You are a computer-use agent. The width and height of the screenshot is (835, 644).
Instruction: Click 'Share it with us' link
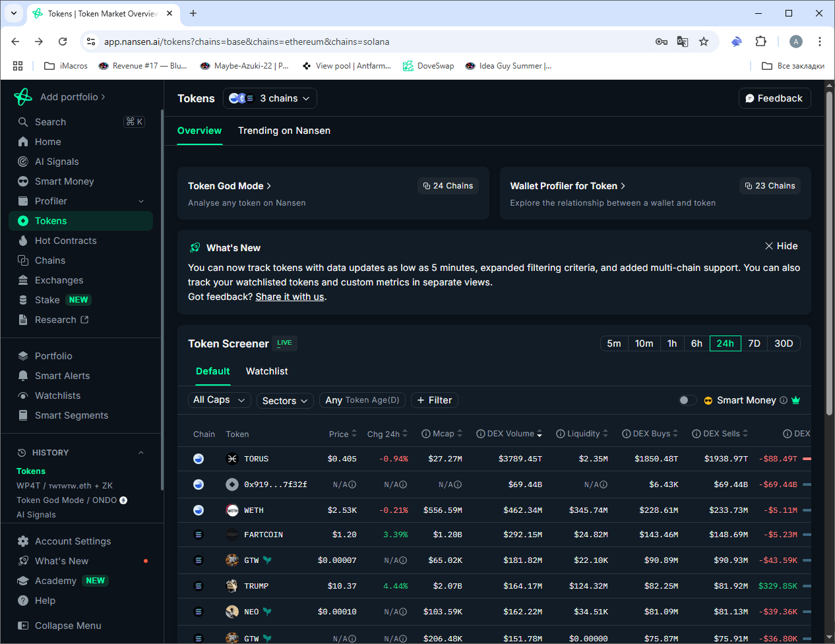coord(290,297)
